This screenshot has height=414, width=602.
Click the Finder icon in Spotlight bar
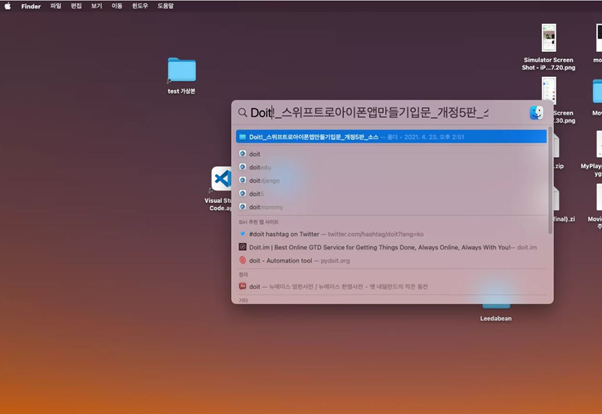pos(536,113)
